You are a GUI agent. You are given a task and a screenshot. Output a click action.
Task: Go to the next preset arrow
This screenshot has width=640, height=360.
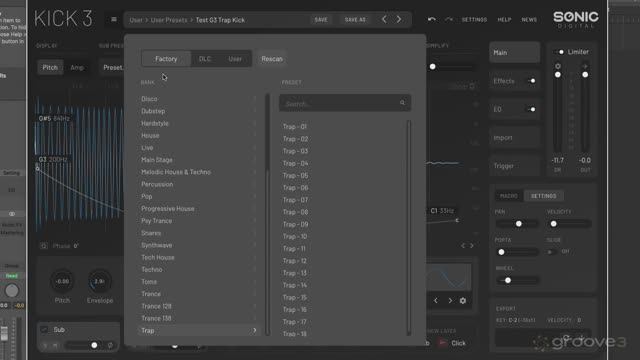click(399, 19)
